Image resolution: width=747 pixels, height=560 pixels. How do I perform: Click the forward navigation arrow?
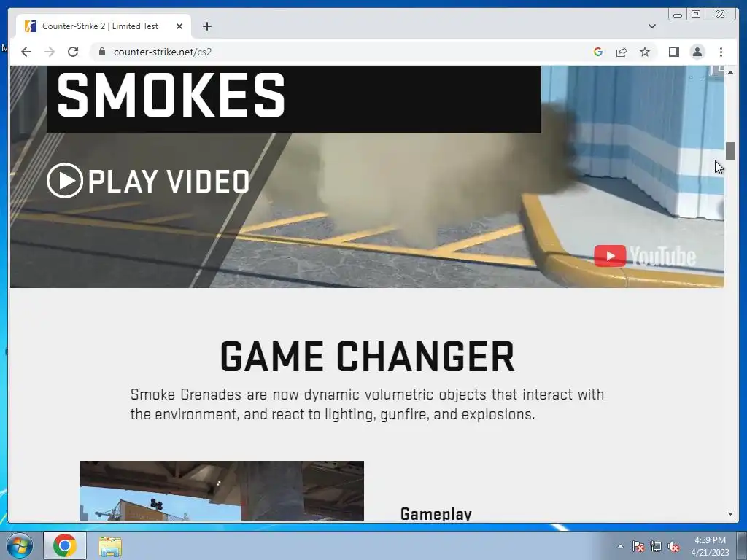pyautogui.click(x=50, y=52)
